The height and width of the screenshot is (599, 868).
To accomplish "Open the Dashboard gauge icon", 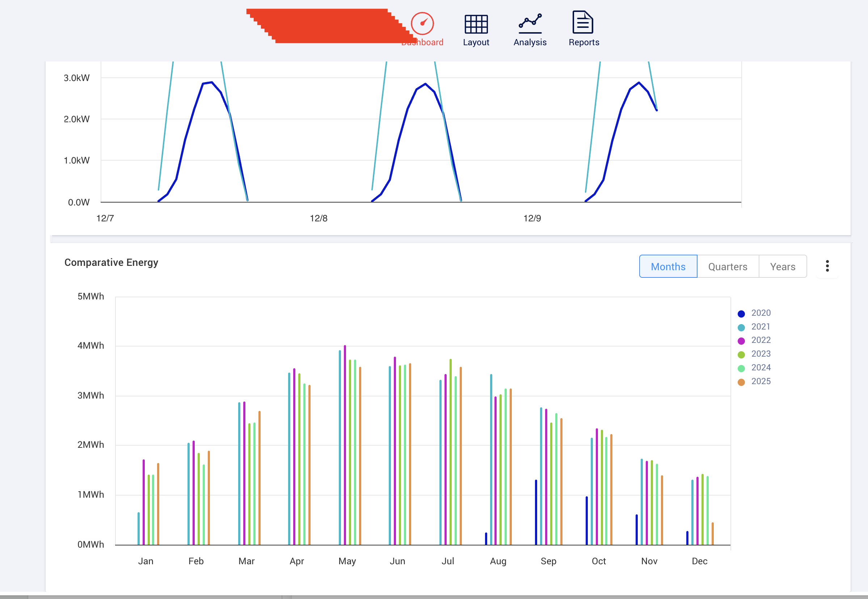I will point(422,24).
